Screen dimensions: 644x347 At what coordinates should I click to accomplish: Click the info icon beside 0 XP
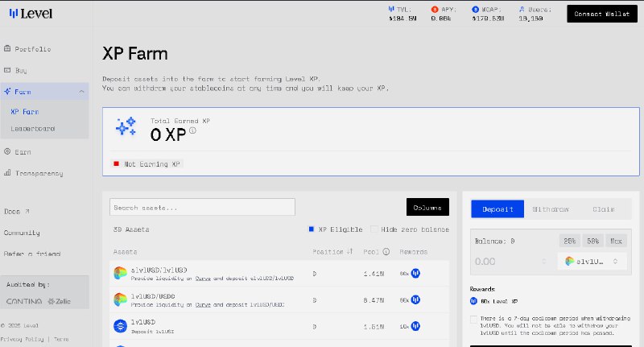click(x=192, y=131)
